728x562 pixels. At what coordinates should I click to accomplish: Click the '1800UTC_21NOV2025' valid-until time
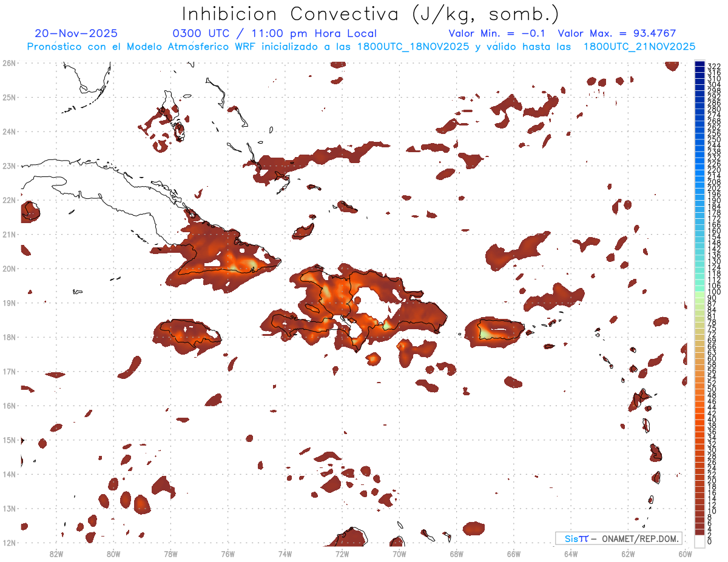639,47
